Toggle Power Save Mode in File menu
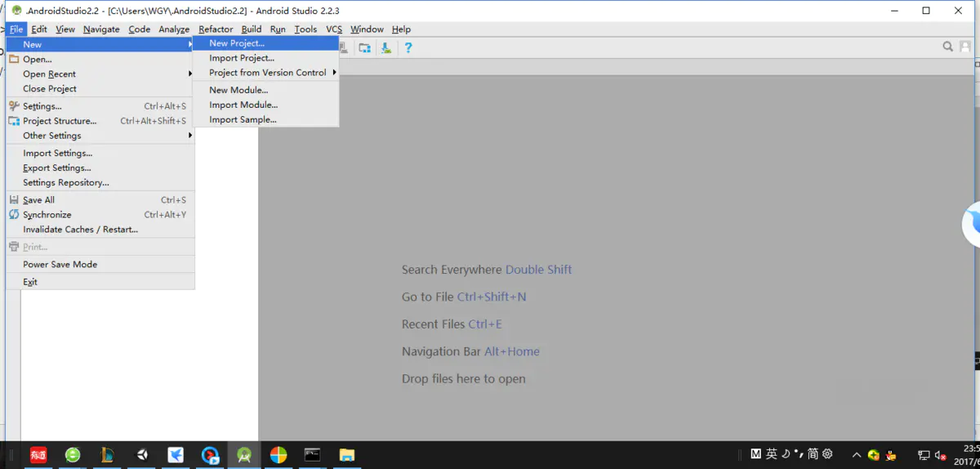Viewport: 980px width, 469px height. point(100,265)
